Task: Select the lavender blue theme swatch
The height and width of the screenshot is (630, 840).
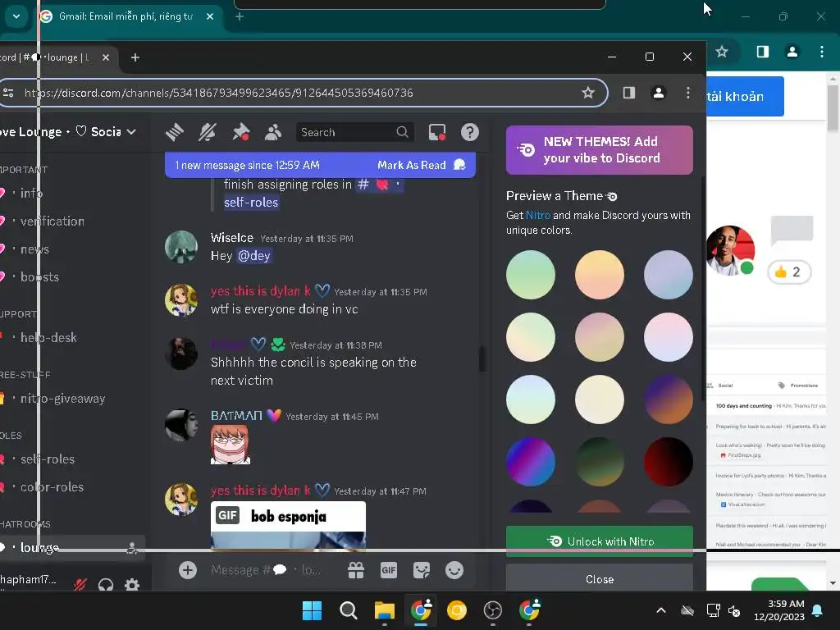Action: 668,274
